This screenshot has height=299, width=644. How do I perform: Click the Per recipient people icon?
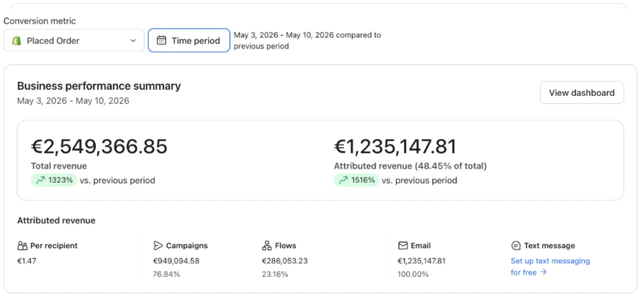click(22, 246)
